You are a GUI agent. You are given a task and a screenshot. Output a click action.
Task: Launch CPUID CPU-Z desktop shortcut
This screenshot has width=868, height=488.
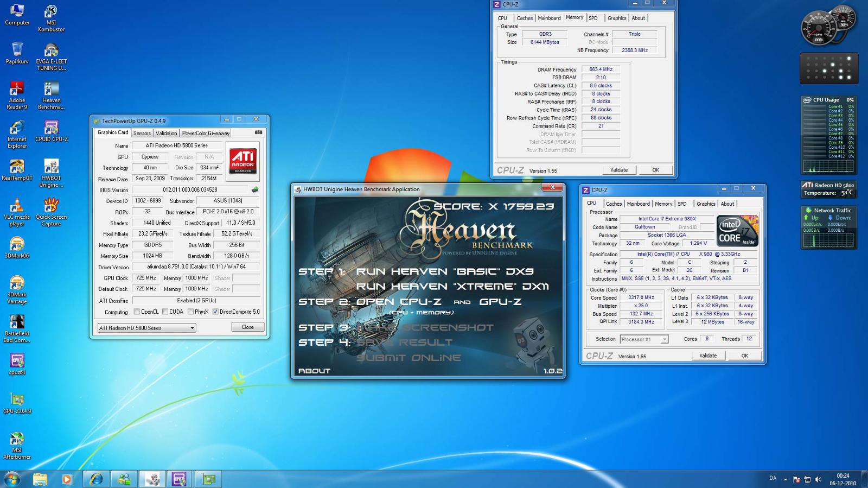click(51, 131)
